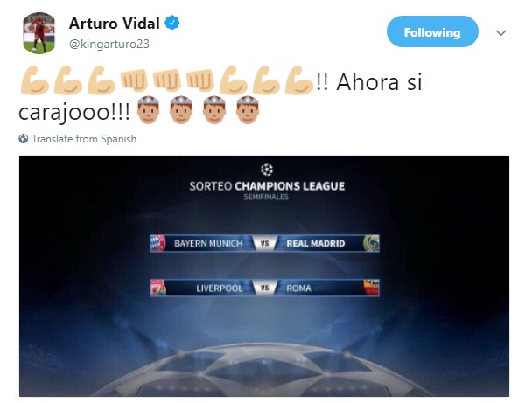This screenshot has height=403, width=532.
Task: Click the Roma club crest
Action: [x=371, y=288]
